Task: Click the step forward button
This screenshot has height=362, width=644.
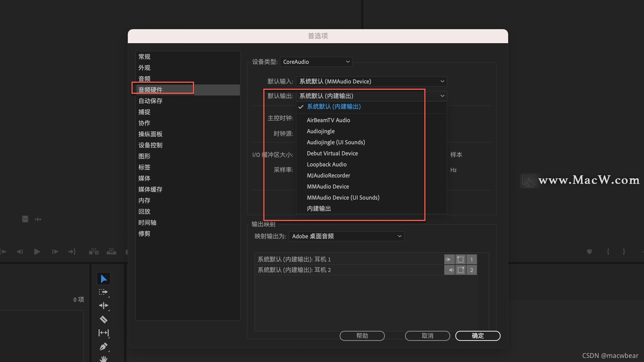Action: point(54,251)
